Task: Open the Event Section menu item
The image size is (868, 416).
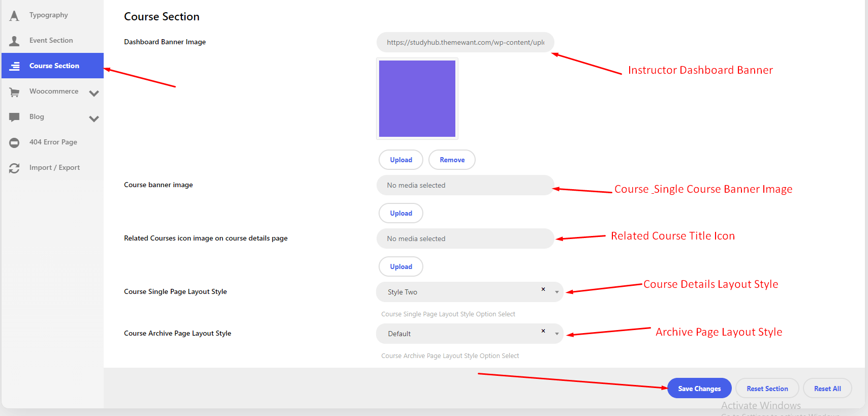Action: click(51, 41)
